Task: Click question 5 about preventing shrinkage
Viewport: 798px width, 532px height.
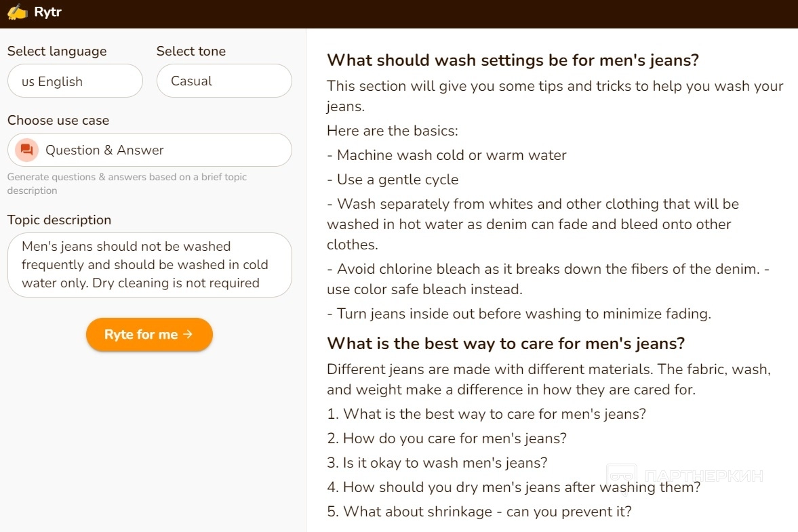Action: point(487,512)
